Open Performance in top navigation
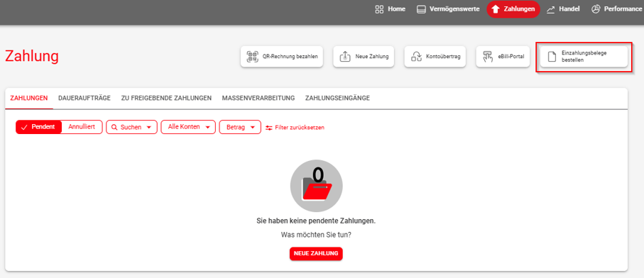 click(x=617, y=9)
